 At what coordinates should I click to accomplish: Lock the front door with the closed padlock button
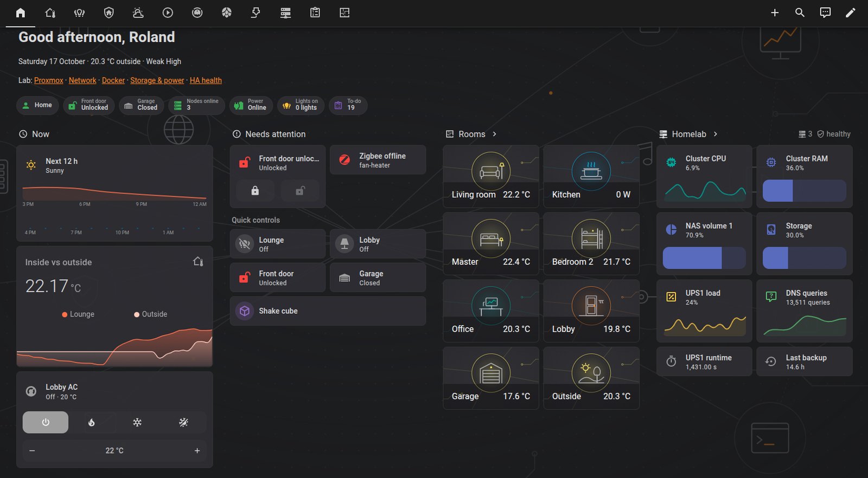click(x=255, y=191)
